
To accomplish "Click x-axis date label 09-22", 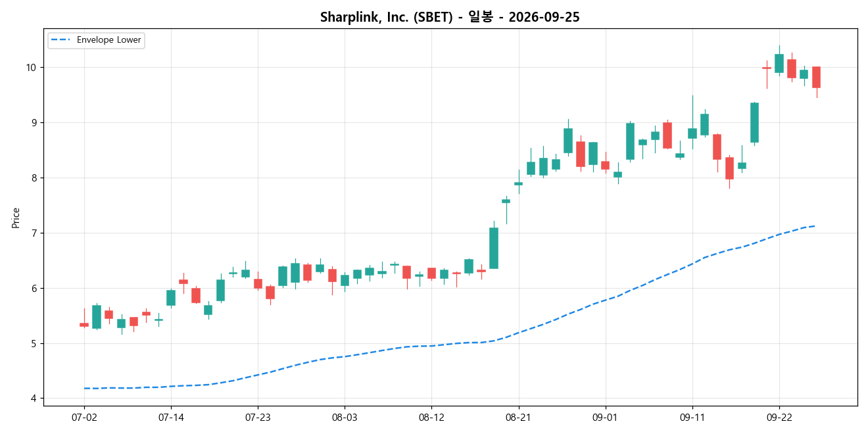I will tap(779, 417).
